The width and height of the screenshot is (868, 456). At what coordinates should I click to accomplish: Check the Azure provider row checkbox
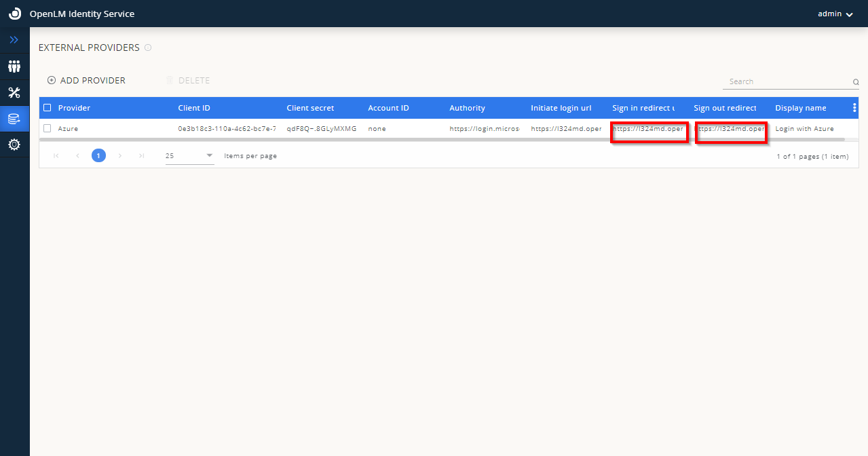(x=48, y=128)
